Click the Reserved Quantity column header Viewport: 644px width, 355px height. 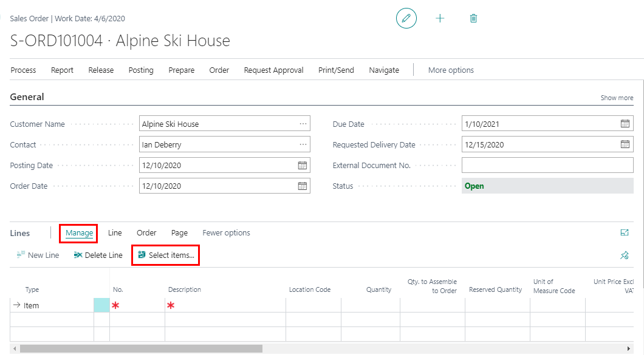495,289
